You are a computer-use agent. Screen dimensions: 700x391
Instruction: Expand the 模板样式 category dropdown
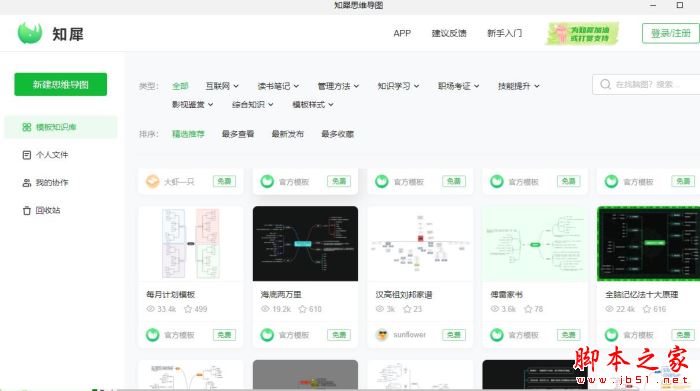[x=313, y=104]
